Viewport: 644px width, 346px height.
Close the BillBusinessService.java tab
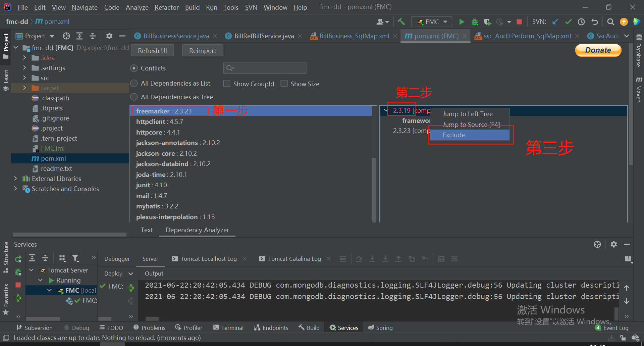click(x=215, y=36)
